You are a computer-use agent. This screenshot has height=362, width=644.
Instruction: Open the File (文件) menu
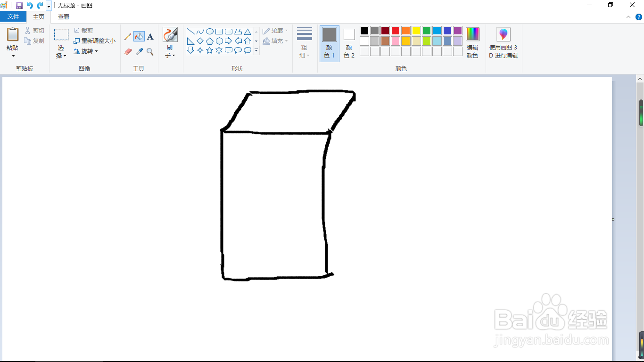(x=13, y=16)
